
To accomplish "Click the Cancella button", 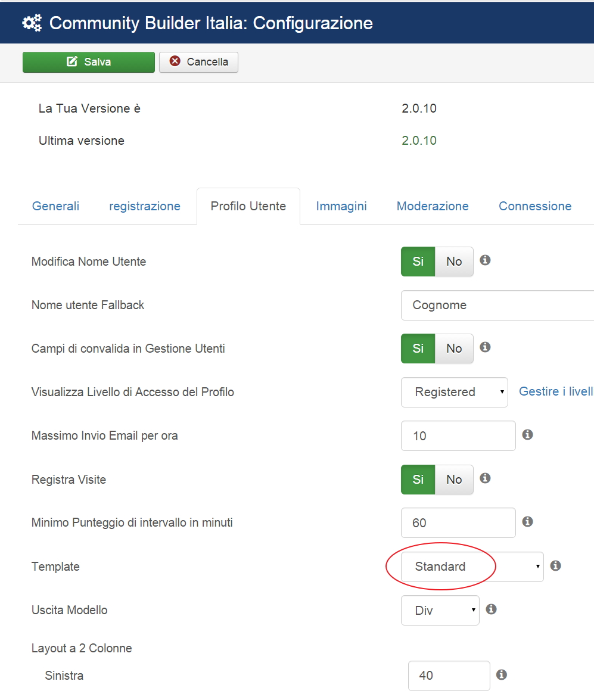I will pos(199,61).
